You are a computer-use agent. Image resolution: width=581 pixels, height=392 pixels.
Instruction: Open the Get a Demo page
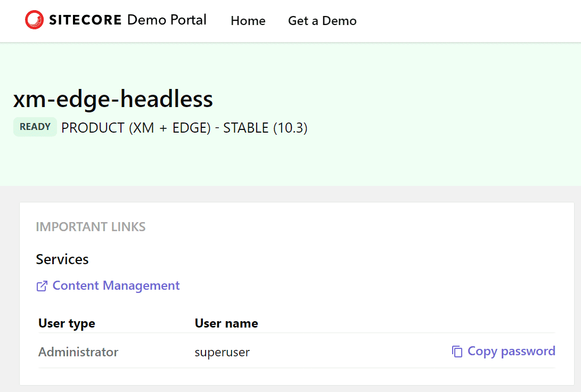click(x=322, y=21)
